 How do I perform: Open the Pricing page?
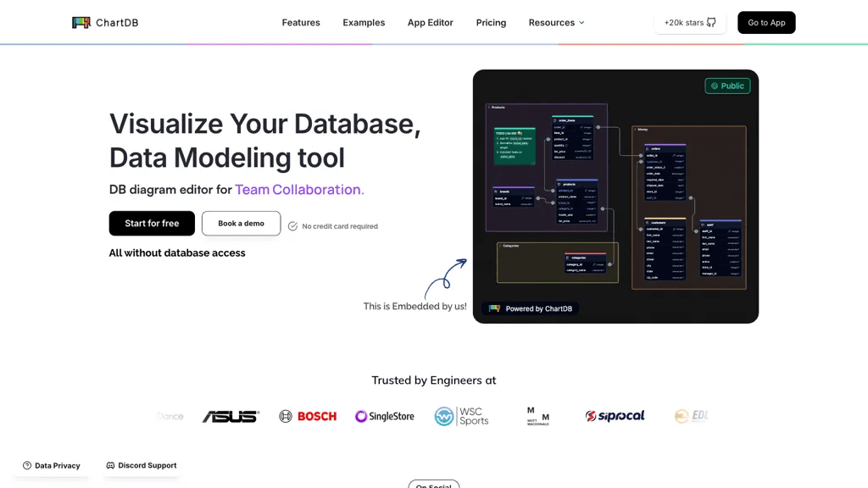pos(491,23)
